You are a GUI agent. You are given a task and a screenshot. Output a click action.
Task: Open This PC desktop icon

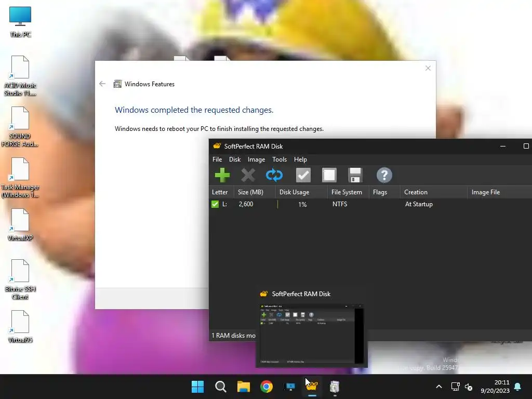pos(20,22)
